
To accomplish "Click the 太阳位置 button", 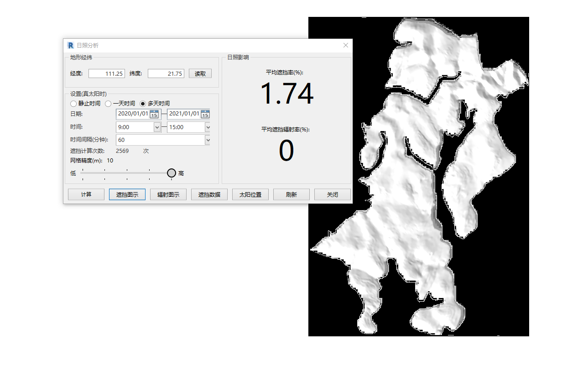I will coord(250,194).
